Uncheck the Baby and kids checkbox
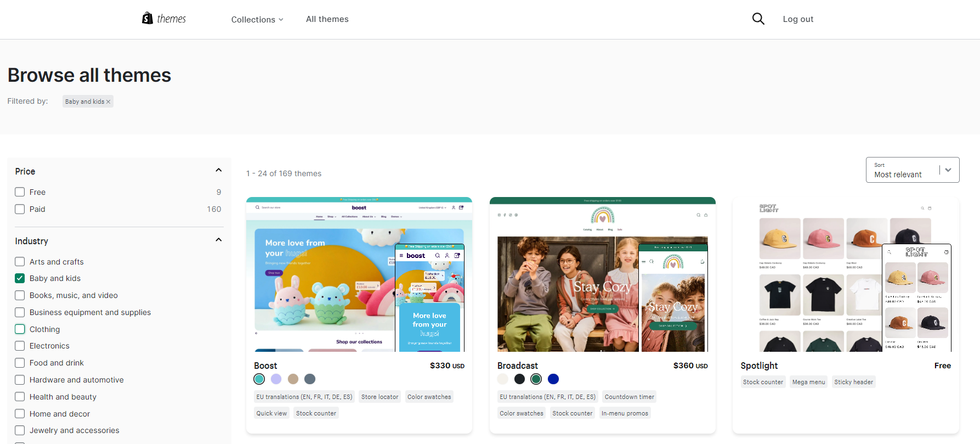980x444 pixels. (x=20, y=278)
